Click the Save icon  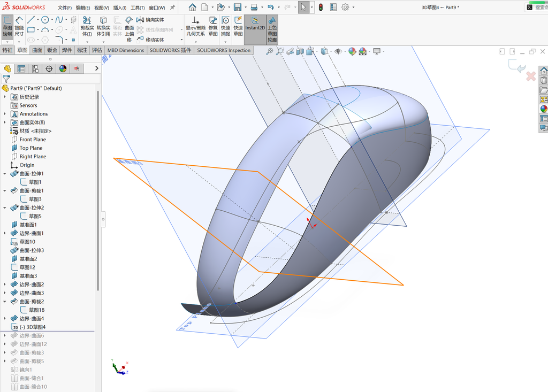[238, 7]
